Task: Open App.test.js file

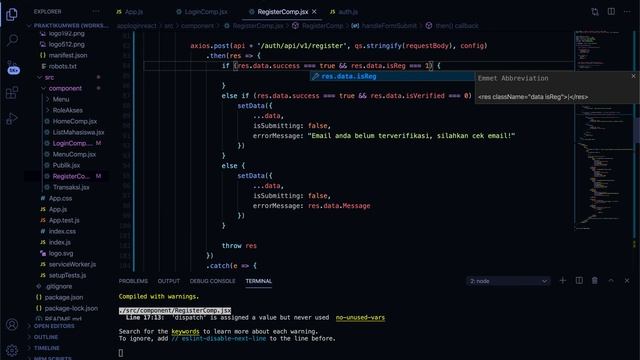Action: point(64,220)
